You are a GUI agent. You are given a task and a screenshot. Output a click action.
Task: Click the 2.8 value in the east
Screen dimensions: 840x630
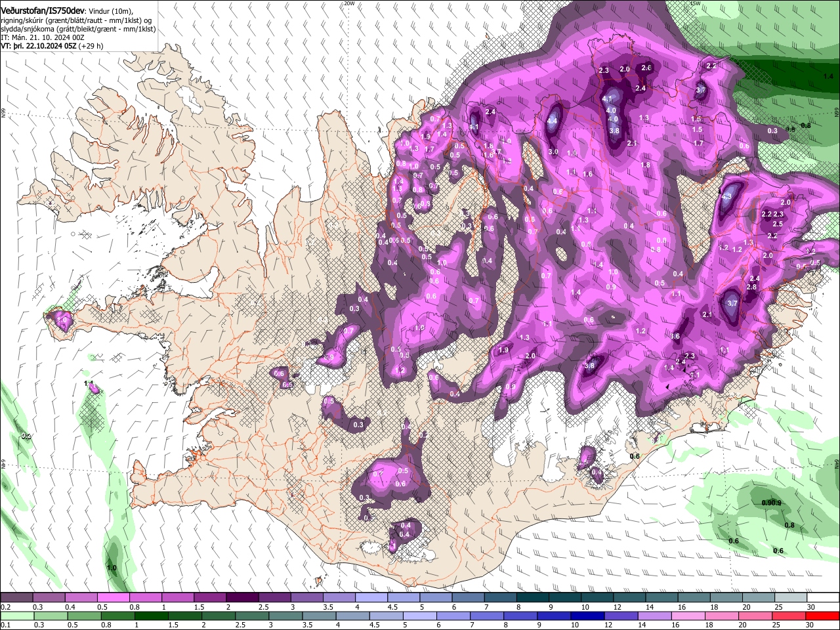pyautogui.click(x=752, y=287)
